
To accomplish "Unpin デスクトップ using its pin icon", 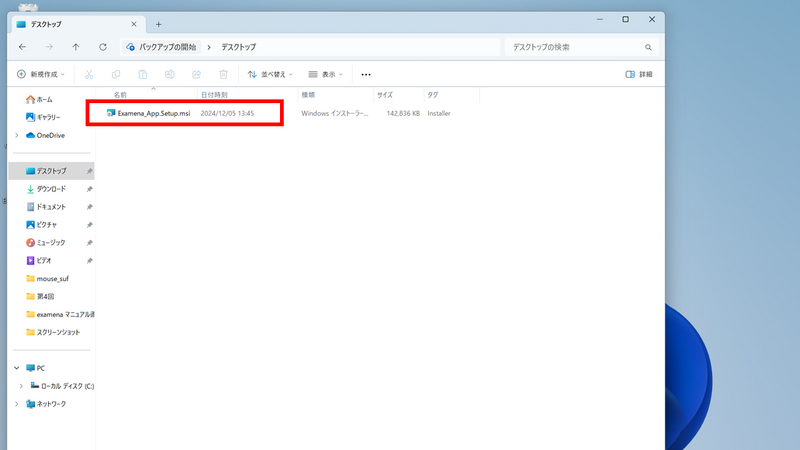I will 89,171.
